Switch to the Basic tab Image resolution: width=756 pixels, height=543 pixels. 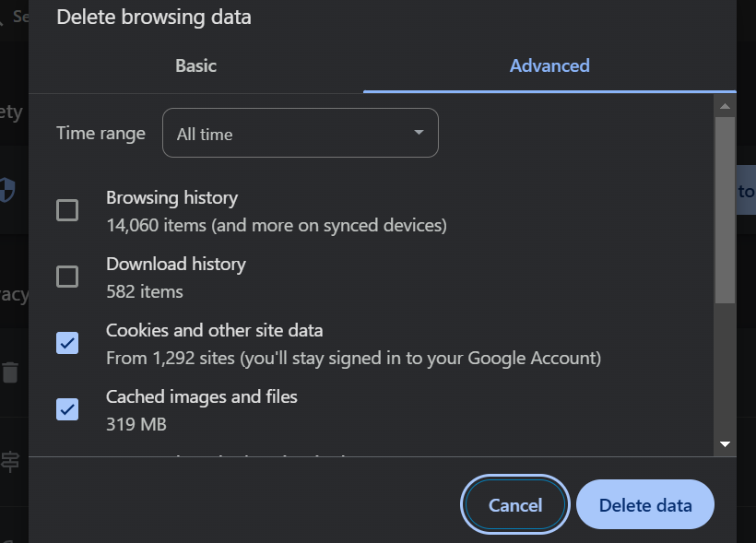pos(195,65)
